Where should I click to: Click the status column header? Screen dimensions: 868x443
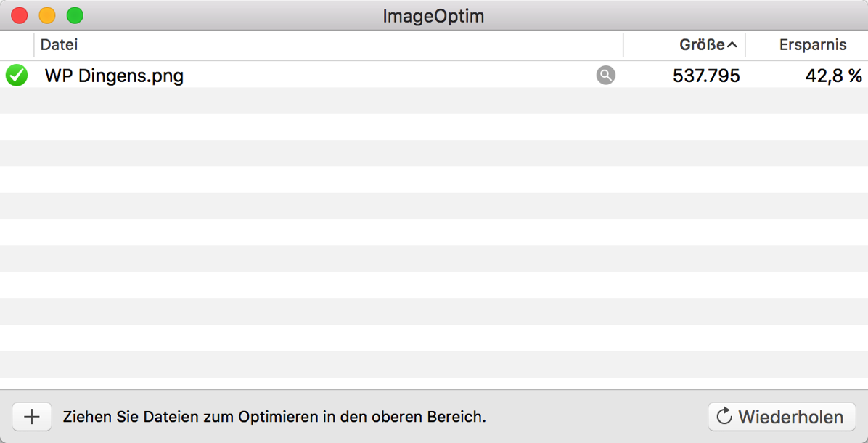[17, 45]
